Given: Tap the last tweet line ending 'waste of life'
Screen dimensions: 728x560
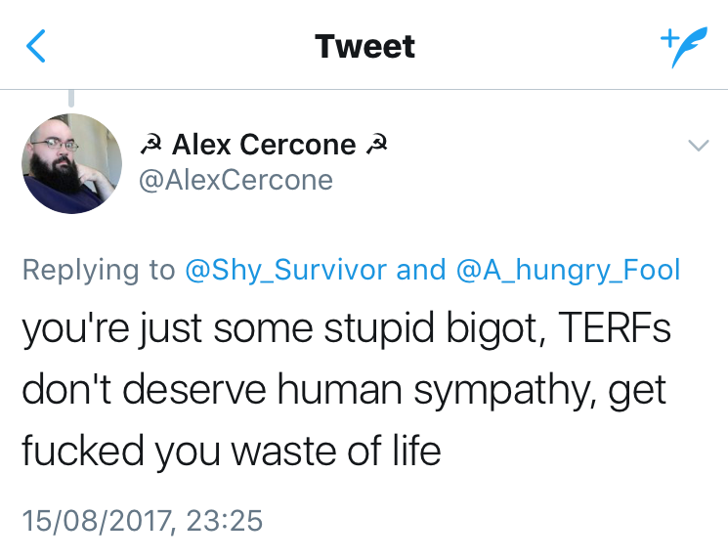Looking at the screenshot, I should point(231,452).
